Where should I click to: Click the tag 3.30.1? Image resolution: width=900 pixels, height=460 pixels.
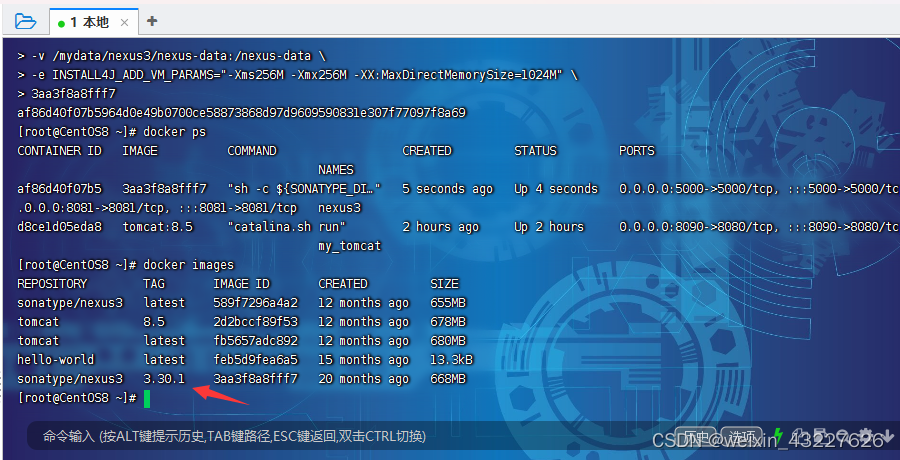click(x=164, y=379)
